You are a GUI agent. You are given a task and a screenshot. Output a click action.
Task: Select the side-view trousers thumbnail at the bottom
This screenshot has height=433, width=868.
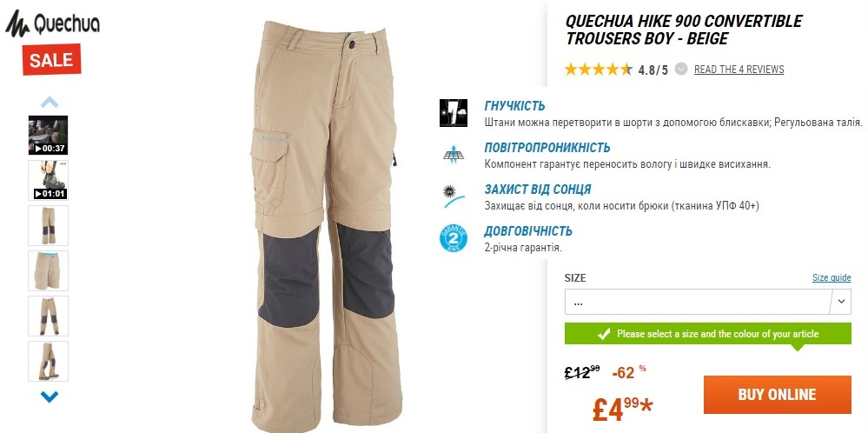[48, 361]
